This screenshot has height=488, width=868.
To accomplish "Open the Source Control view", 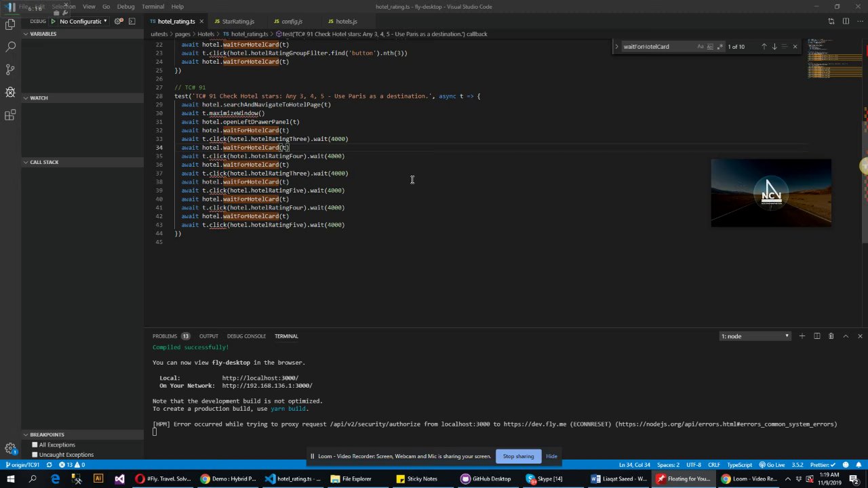I will tap(10, 70).
